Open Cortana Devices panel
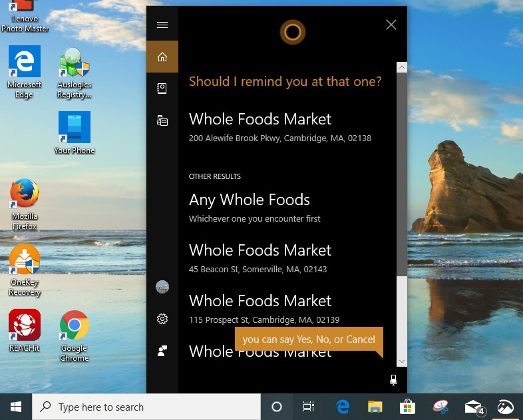The image size is (523, 420). coord(162,120)
